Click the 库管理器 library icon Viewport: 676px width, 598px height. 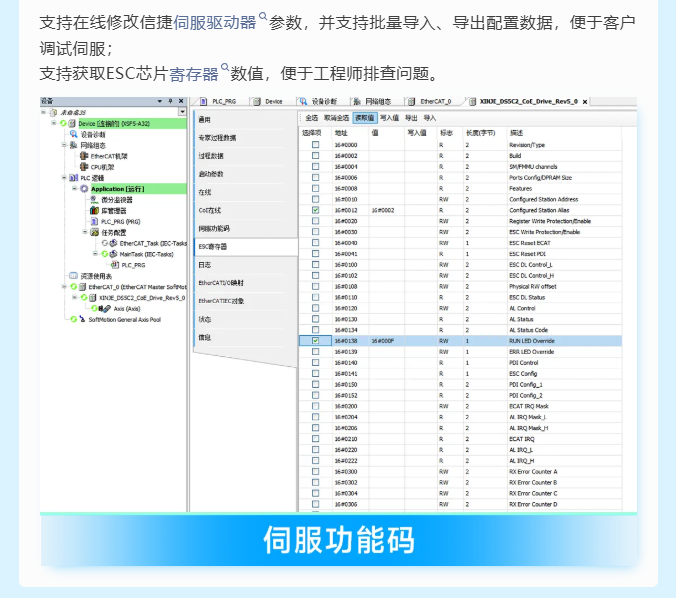pyautogui.click(x=95, y=211)
